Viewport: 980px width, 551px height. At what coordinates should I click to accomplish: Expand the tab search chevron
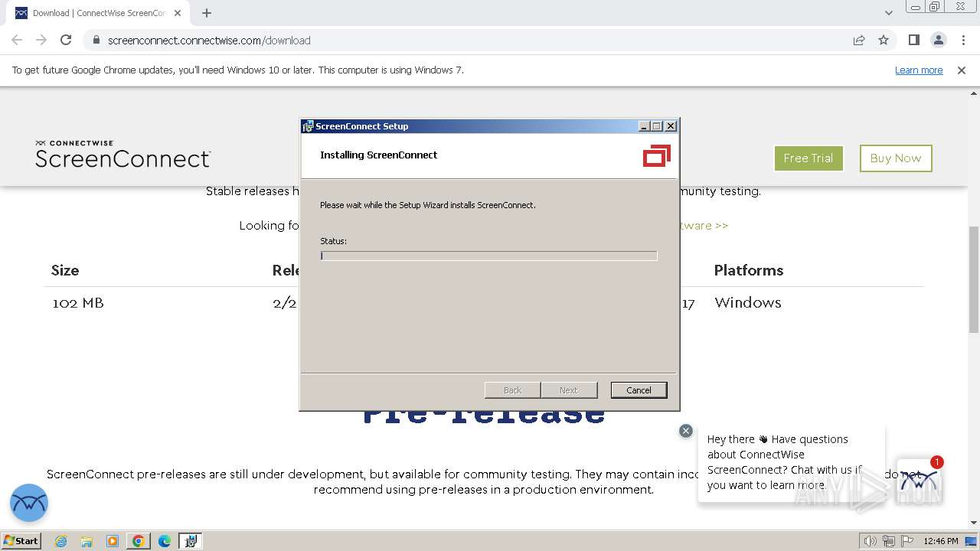(x=889, y=13)
